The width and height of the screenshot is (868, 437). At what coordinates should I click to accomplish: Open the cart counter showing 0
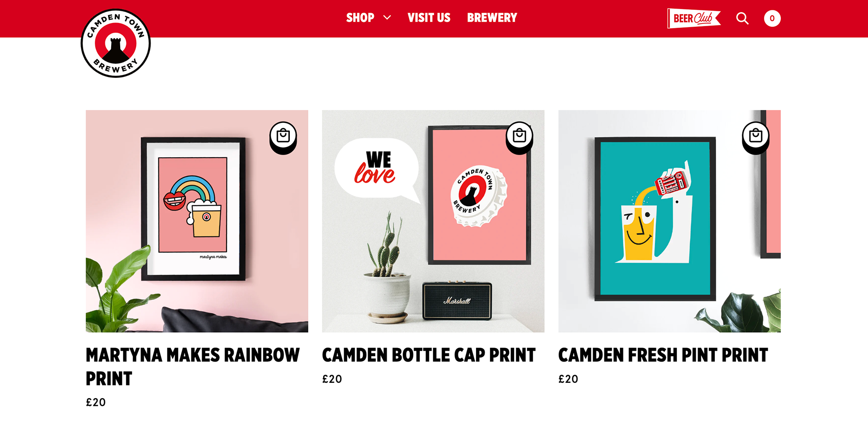click(772, 19)
